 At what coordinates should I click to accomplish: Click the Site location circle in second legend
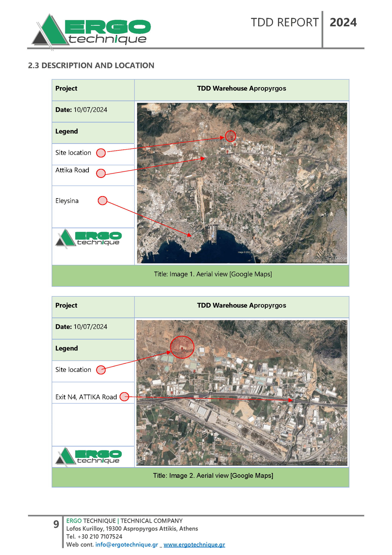tap(101, 370)
